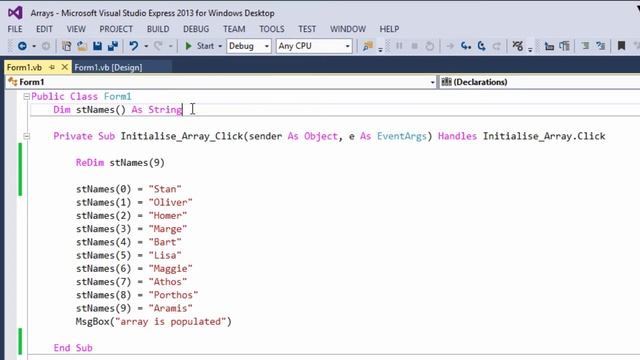The height and width of the screenshot is (360, 640).
Task: Click the Step Into debug icon
Action: (466, 46)
